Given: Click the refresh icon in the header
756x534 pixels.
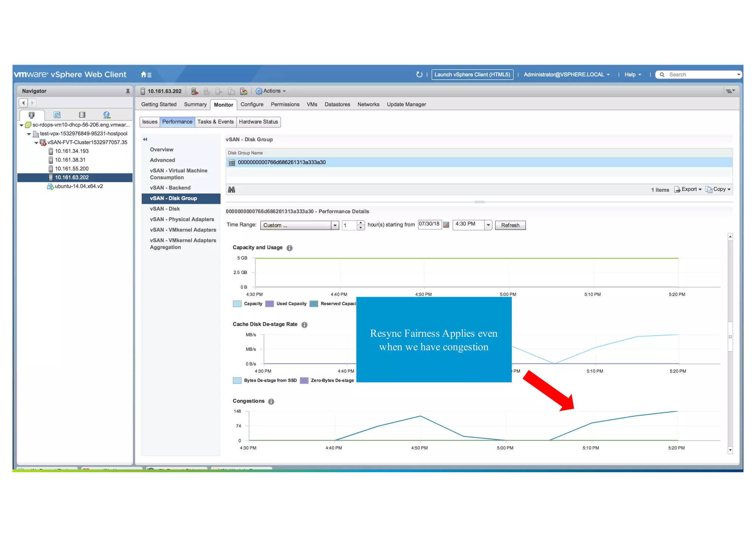Looking at the screenshot, I should (x=419, y=75).
